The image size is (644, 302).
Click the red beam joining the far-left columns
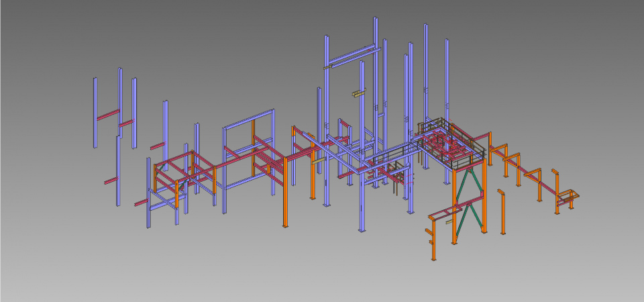pyautogui.click(x=107, y=117)
